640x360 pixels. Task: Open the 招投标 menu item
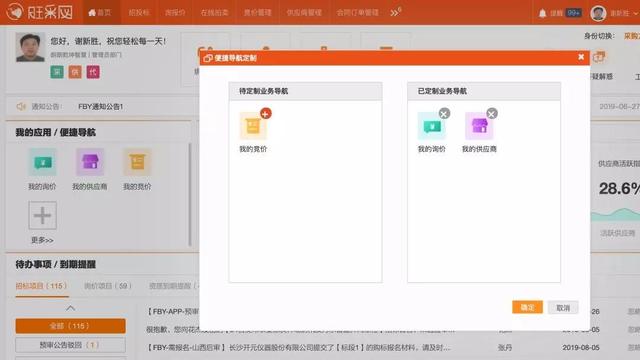coord(139,13)
